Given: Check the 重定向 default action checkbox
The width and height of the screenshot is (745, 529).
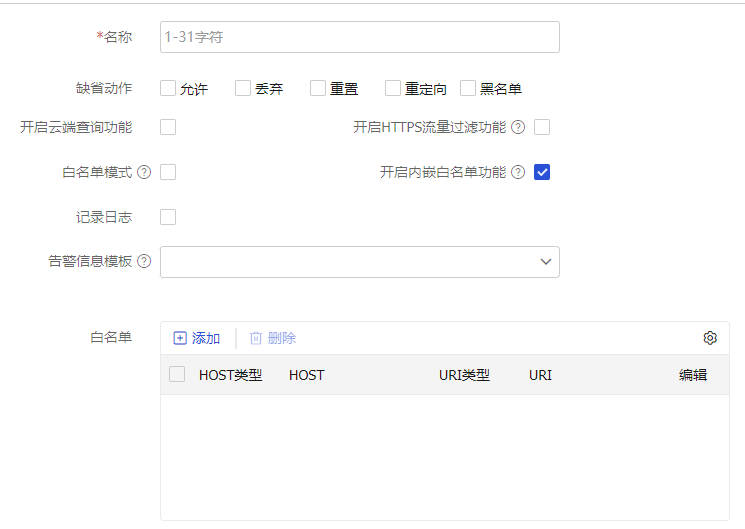Looking at the screenshot, I should tap(393, 88).
